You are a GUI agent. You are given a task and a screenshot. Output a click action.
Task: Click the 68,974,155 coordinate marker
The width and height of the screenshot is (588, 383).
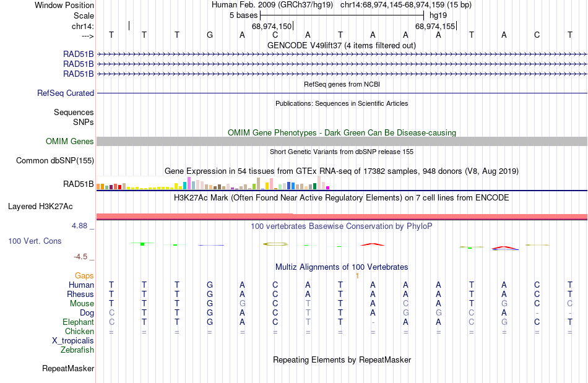point(435,26)
